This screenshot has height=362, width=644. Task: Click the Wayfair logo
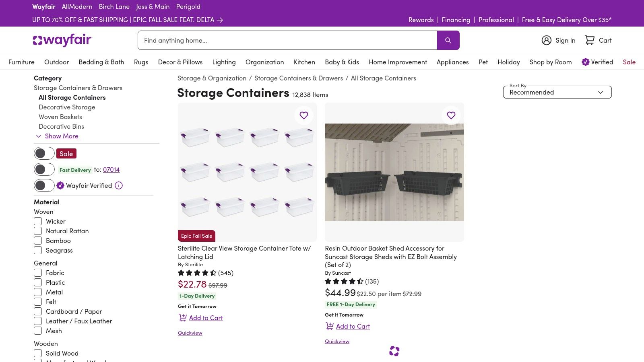click(x=62, y=40)
